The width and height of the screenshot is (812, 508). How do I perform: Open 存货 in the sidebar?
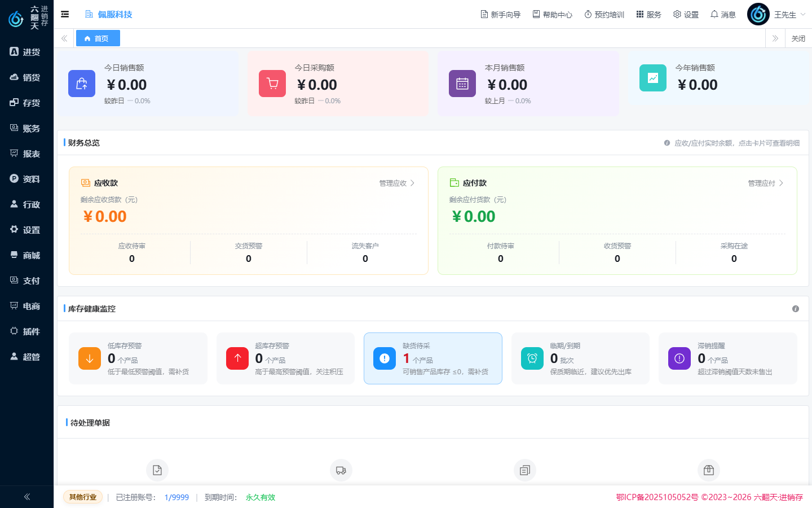click(x=27, y=103)
